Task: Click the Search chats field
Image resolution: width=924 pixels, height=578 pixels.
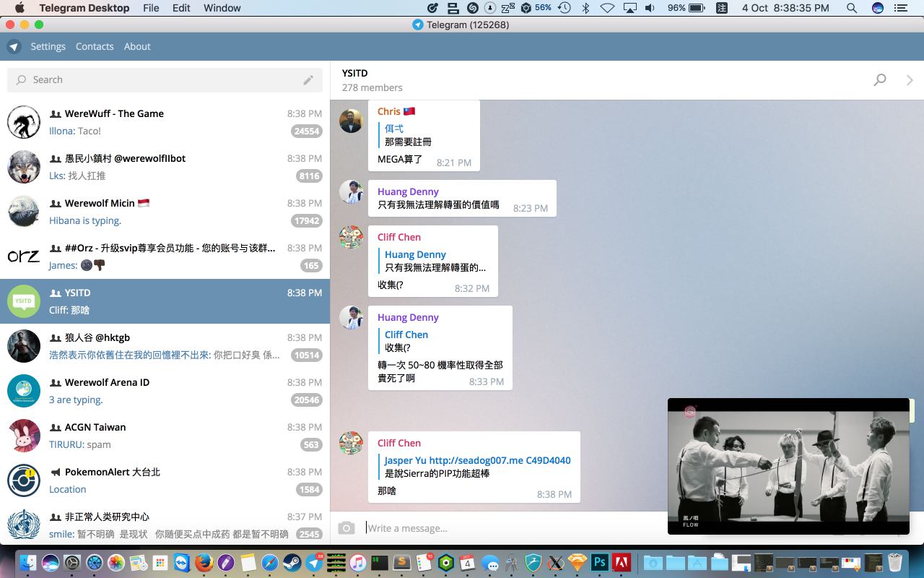Action: click(x=165, y=79)
